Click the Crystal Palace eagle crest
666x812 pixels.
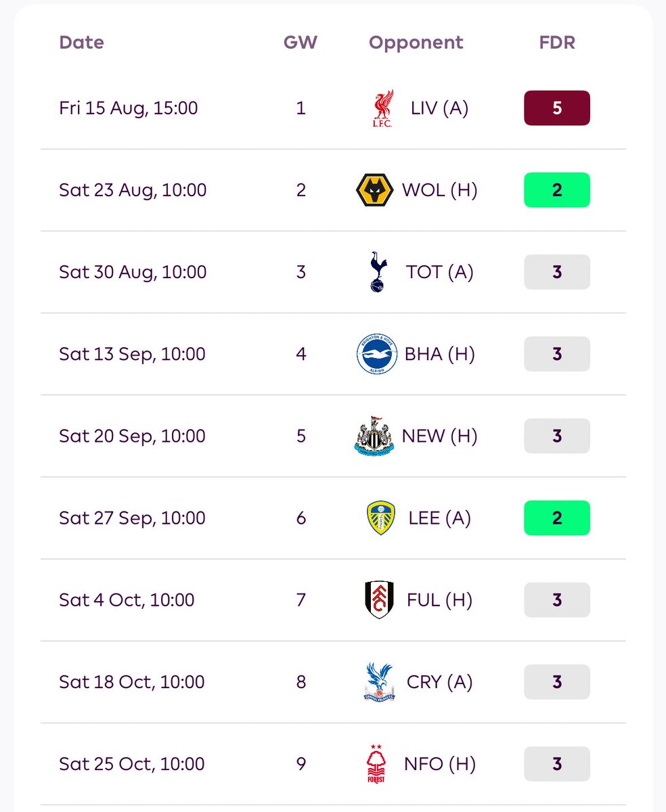[x=378, y=682]
